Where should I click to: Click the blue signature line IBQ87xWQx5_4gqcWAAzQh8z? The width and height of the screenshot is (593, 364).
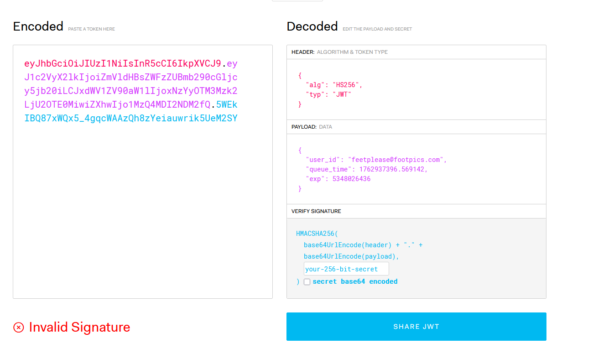click(x=131, y=118)
